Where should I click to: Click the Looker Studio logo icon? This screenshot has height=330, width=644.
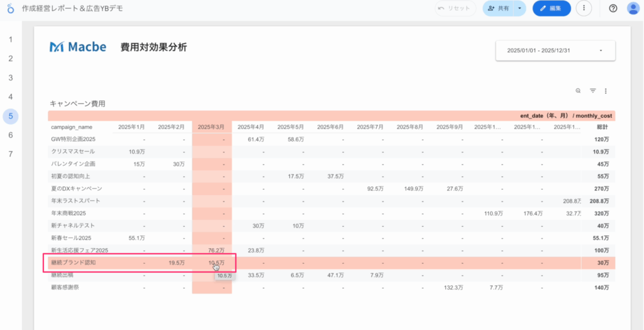(10, 9)
